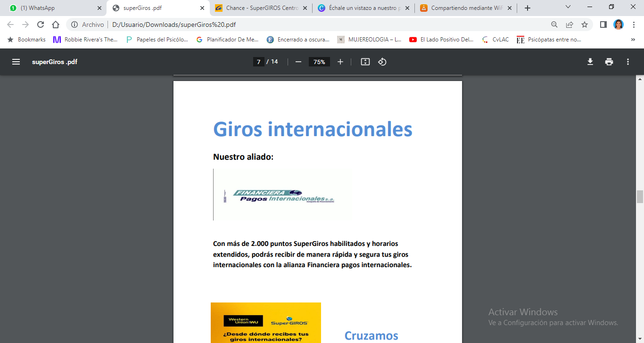This screenshot has width=644, height=343.
Task: Click the Cruzamos heading text
Action: tap(372, 335)
